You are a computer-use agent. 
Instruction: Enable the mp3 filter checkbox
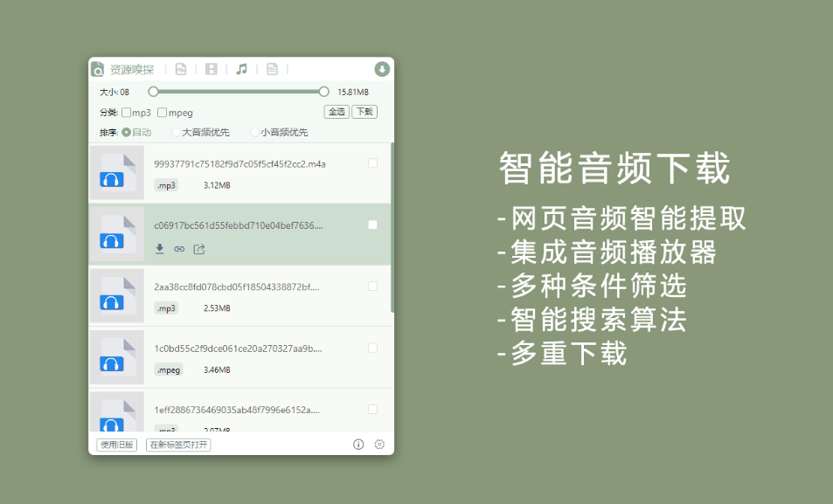coord(124,112)
